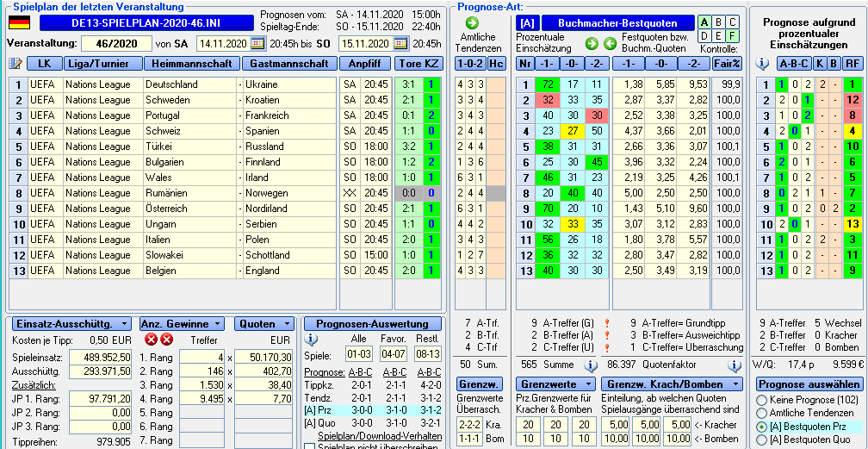
Task: Click exclamation mark beside B-Treffer (A)
Action: pos(607,335)
